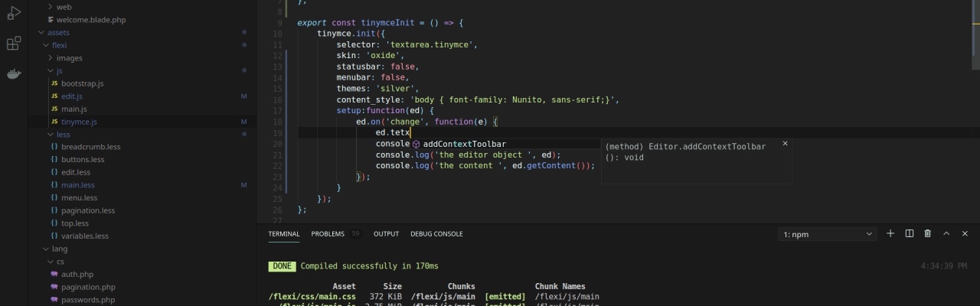Open edit.js in the explorer
This screenshot has width=980, height=306.
[72, 96]
